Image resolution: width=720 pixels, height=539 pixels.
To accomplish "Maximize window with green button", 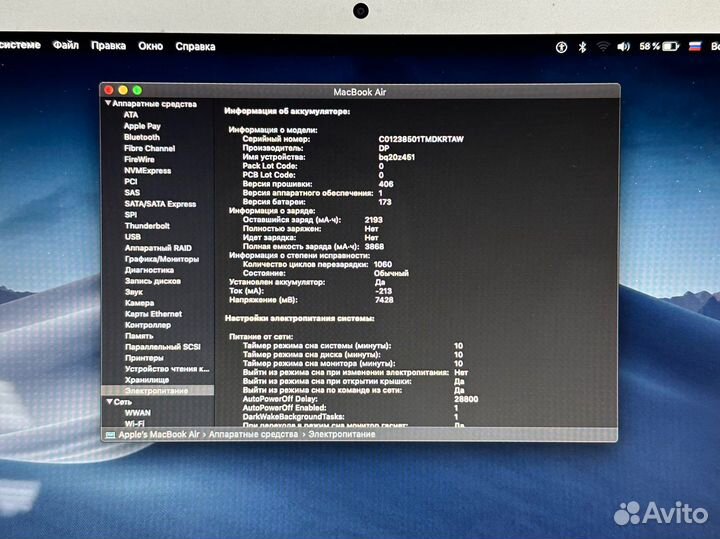I will [x=137, y=90].
